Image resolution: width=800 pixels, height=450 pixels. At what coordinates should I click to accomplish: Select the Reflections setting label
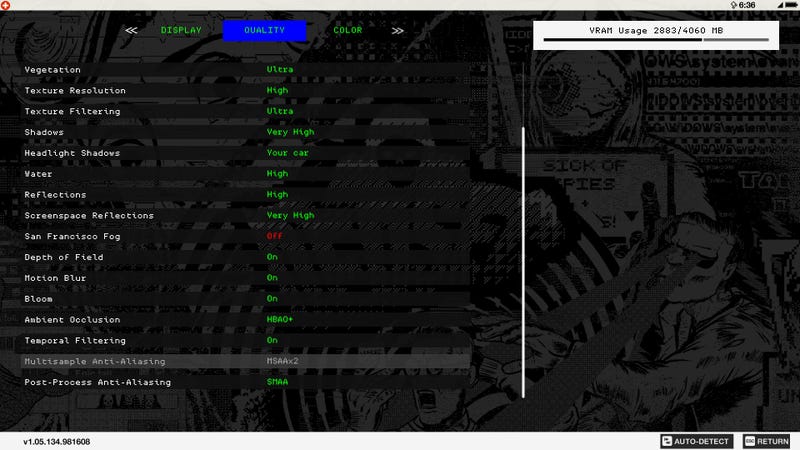click(55, 195)
